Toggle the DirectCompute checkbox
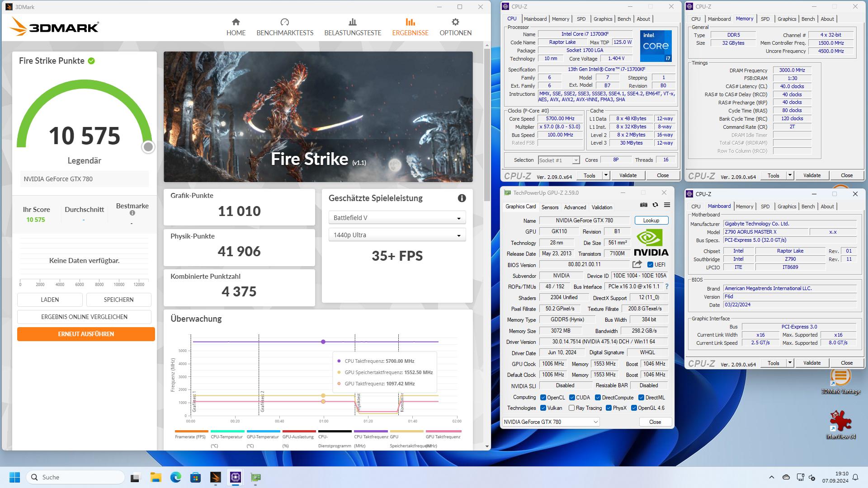Screen dimensions: 868x488 598,398
